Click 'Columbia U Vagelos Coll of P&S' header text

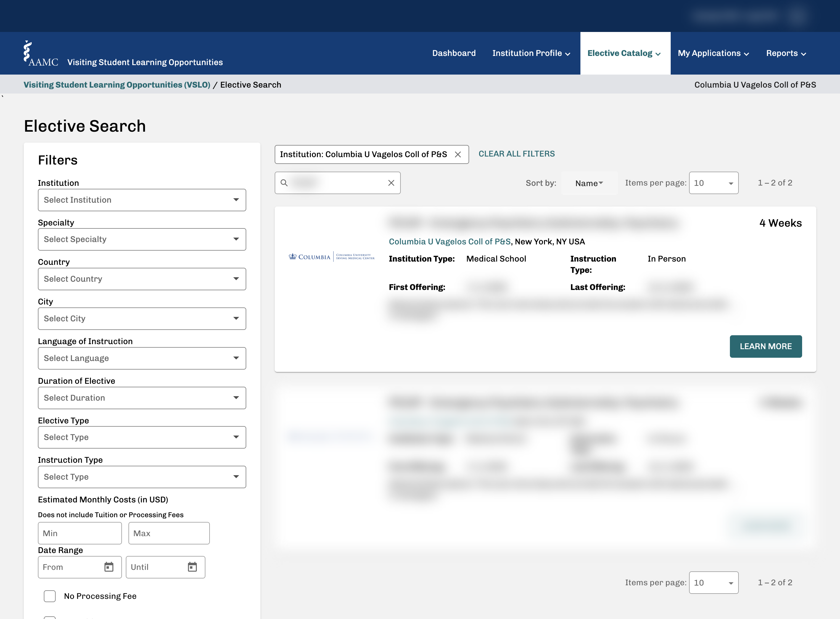(x=755, y=85)
